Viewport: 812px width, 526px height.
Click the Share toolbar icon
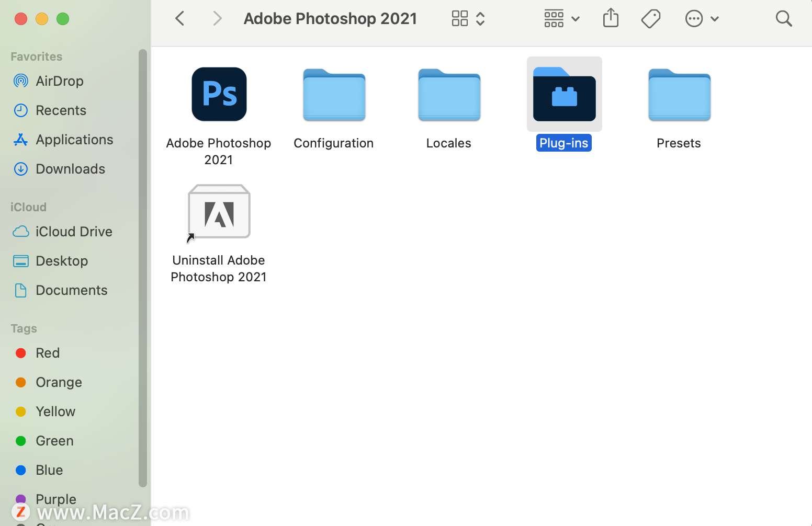[611, 18]
